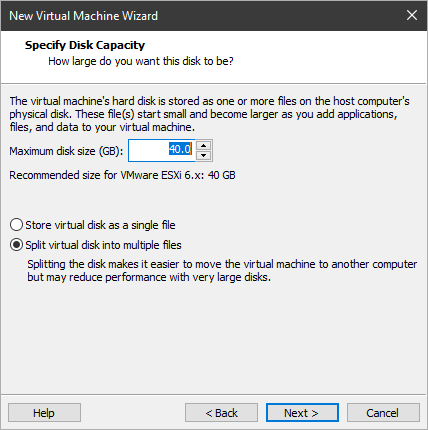Viewport: 428px width, 430px height.
Task: Decrease disk size with the down spinner arrow
Action: click(x=203, y=155)
